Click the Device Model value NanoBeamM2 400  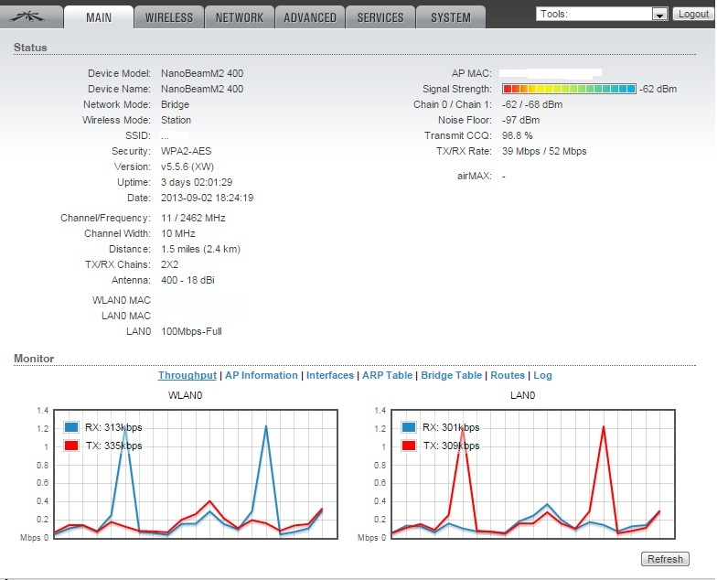click(202, 73)
